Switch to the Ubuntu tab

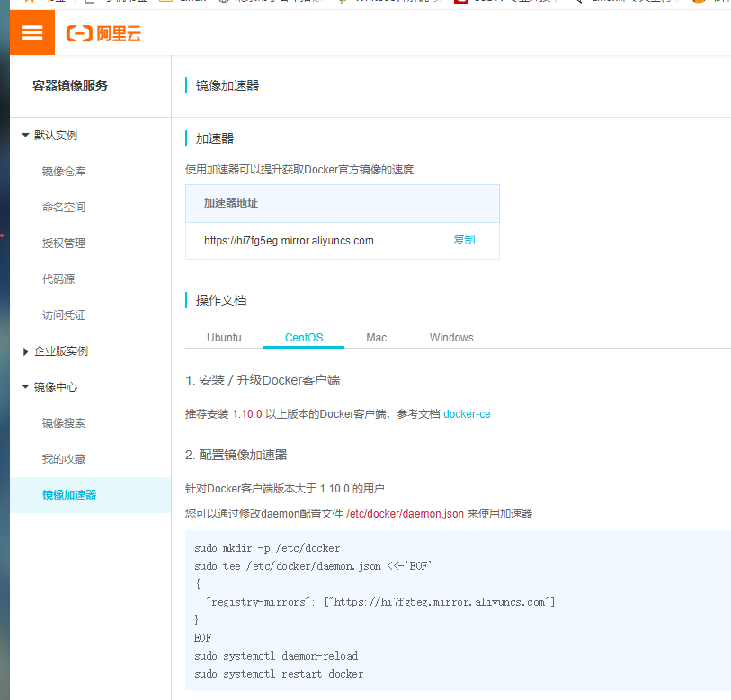coord(223,337)
